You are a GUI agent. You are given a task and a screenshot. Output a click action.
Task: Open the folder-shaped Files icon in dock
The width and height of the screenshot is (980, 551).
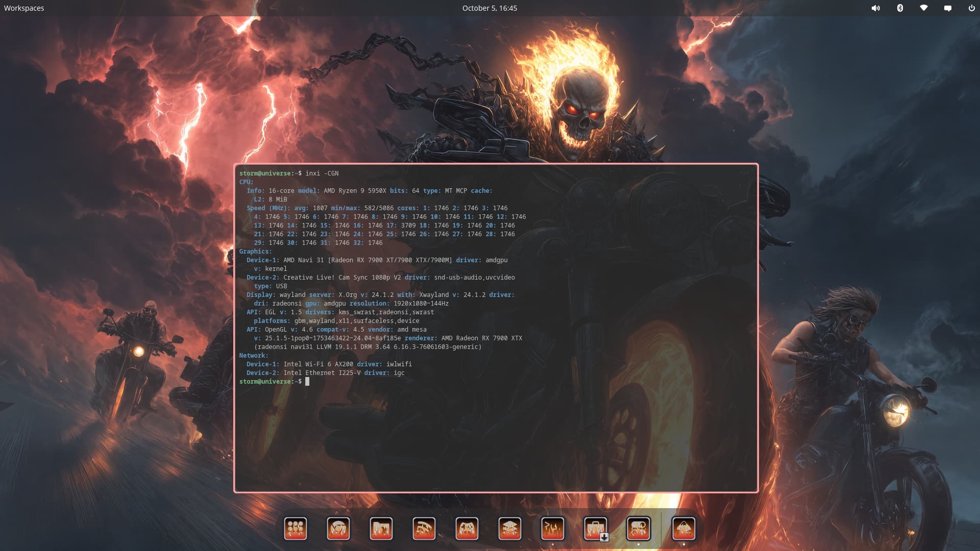click(381, 529)
